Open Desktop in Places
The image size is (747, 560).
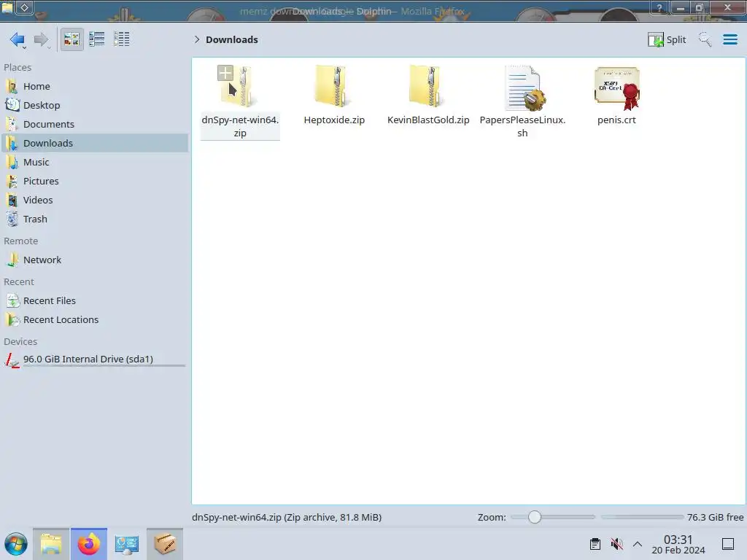click(x=94, y=105)
